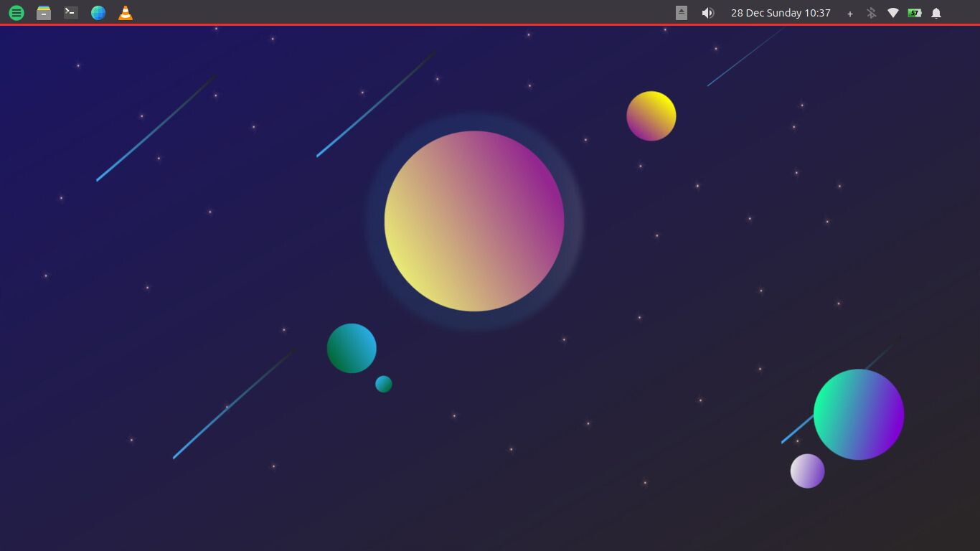980x551 pixels.
Task: Click the tiny teal moon on desktop
Action: 384,384
